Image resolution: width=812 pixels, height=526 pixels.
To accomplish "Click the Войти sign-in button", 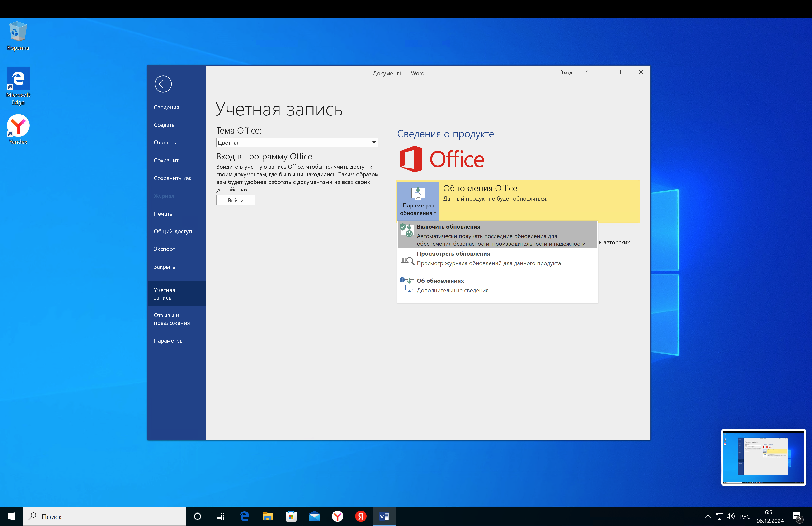I will click(x=236, y=200).
